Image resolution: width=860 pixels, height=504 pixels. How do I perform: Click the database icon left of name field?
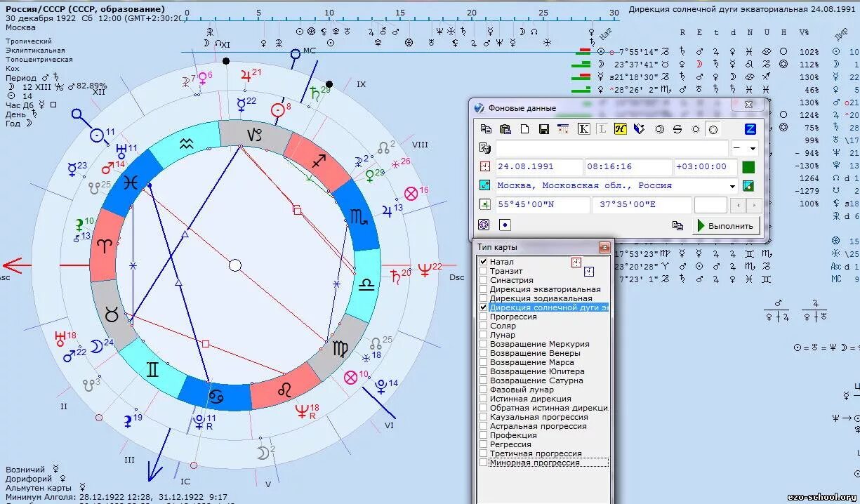(x=484, y=148)
